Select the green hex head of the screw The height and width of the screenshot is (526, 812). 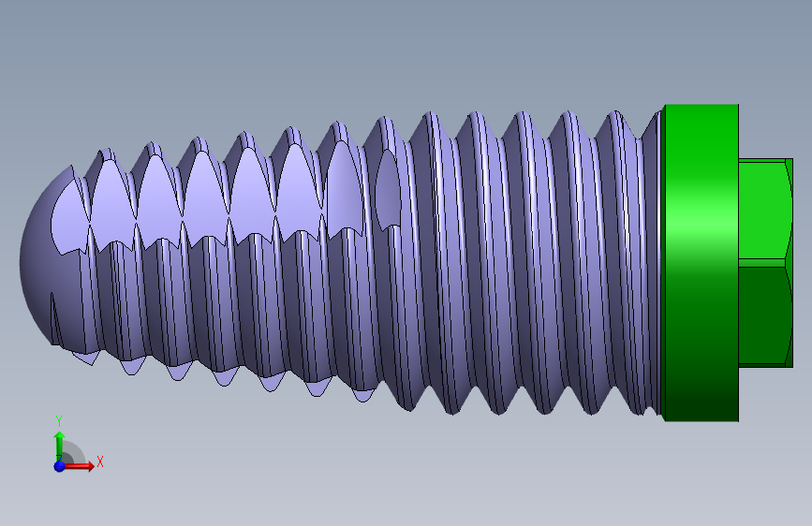pos(765,263)
